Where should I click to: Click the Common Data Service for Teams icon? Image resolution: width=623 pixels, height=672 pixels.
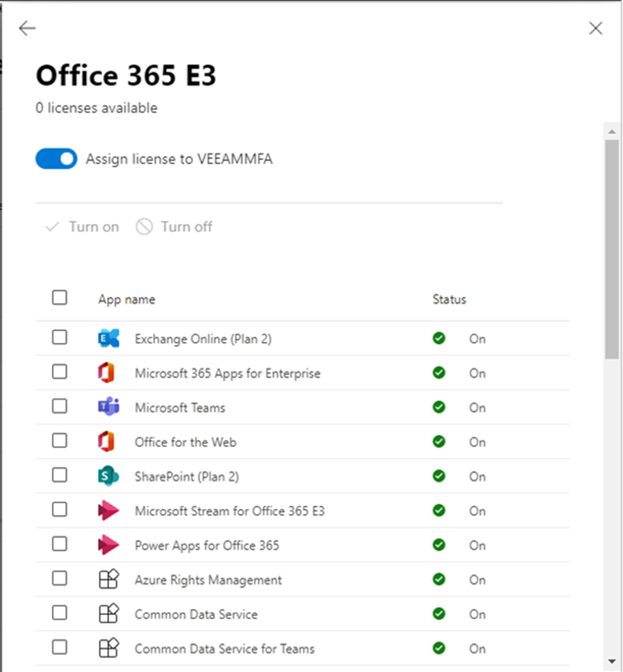click(109, 648)
